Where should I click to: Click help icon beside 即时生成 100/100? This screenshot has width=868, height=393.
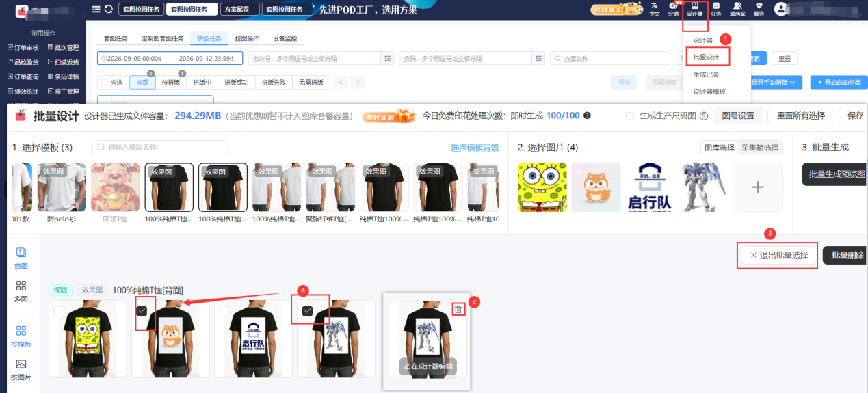(x=588, y=116)
